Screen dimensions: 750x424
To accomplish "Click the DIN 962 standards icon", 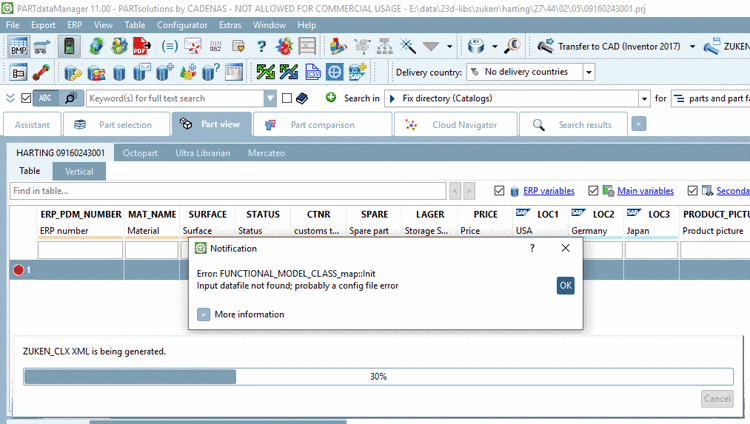I will click(x=215, y=46).
